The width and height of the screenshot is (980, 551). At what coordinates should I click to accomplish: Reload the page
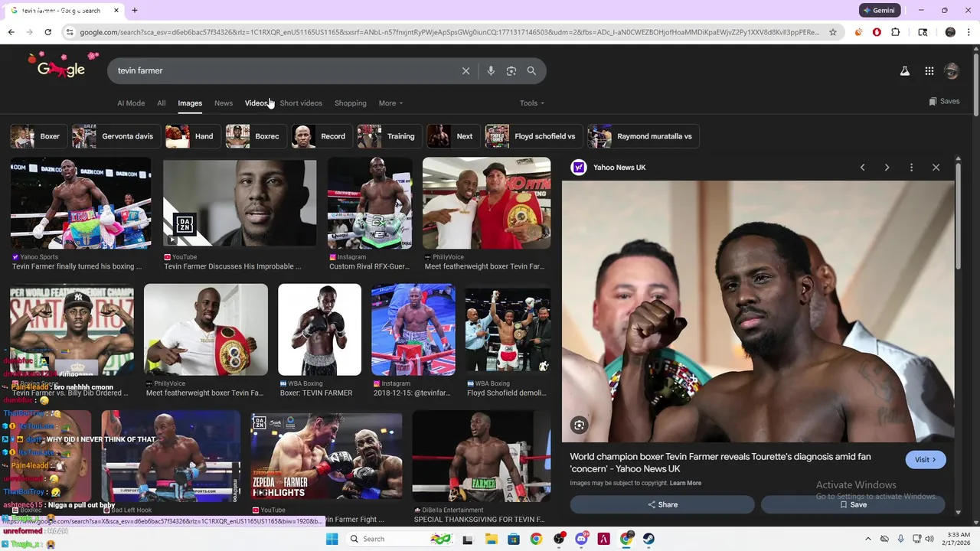coord(47,32)
